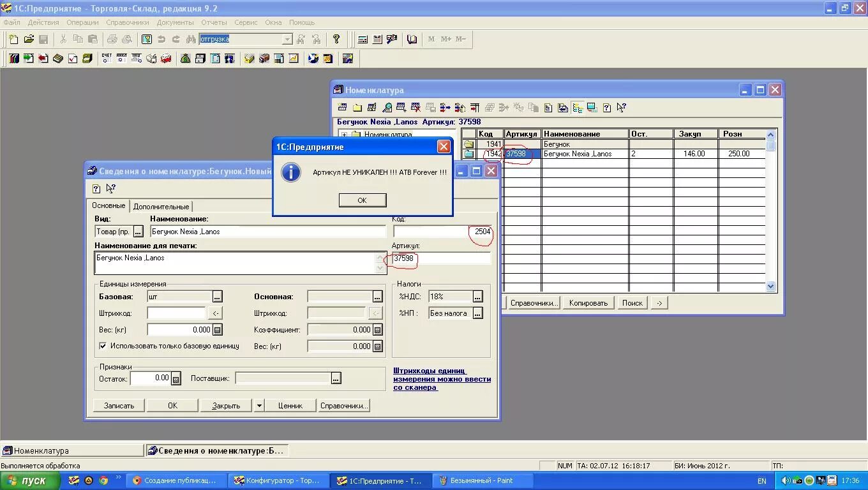868x490 pixels.
Task: Open the Вид selection ellipsis button
Action: tap(138, 232)
